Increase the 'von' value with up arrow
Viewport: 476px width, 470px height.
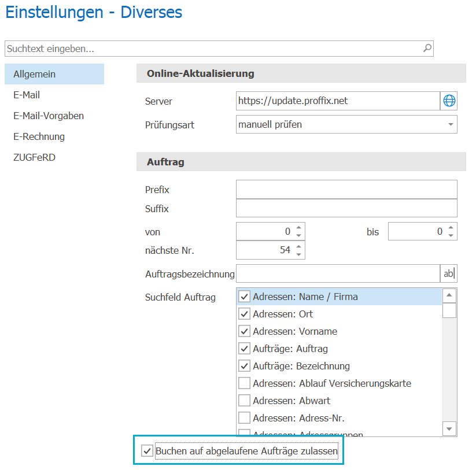point(298,227)
